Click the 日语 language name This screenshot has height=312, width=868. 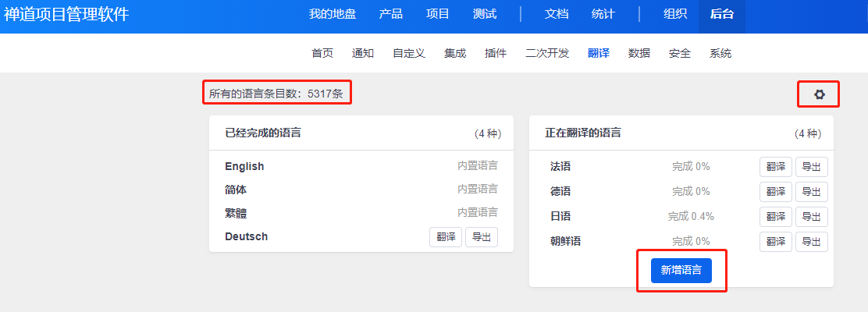560,216
